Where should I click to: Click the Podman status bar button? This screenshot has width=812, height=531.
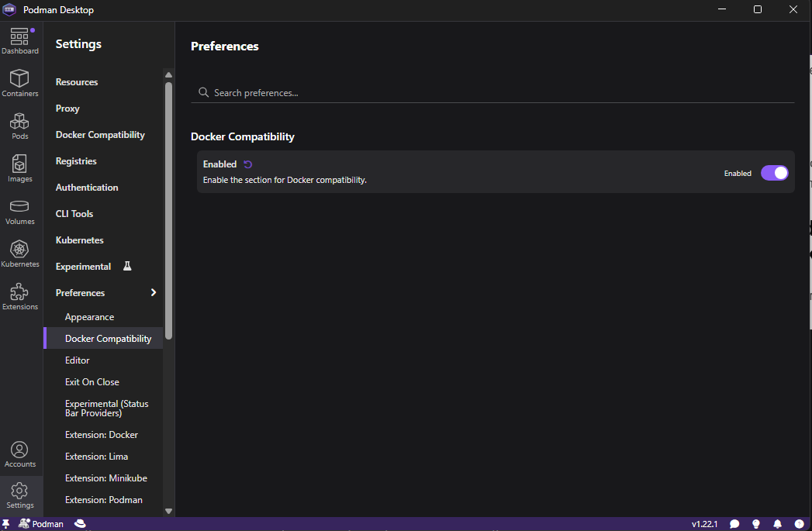pos(41,524)
